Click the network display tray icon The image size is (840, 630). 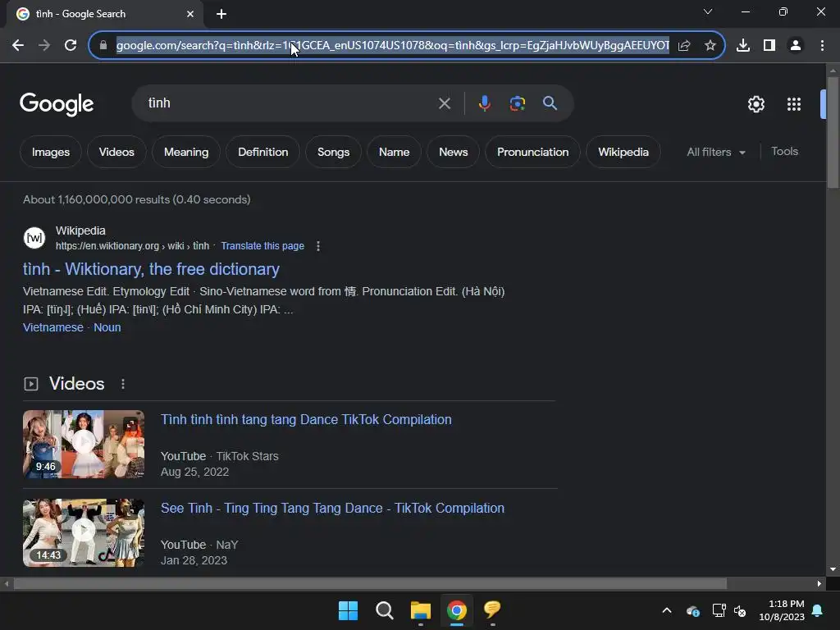pyautogui.click(x=719, y=610)
